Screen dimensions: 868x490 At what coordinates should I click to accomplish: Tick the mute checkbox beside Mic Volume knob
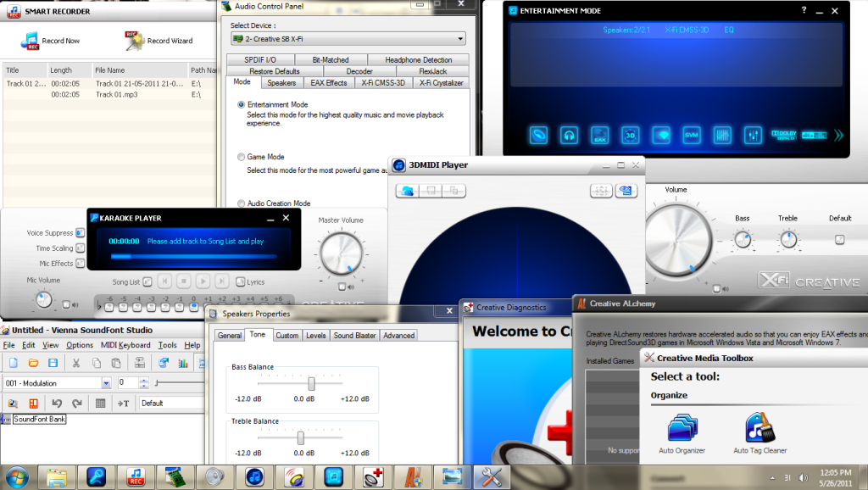click(x=66, y=304)
